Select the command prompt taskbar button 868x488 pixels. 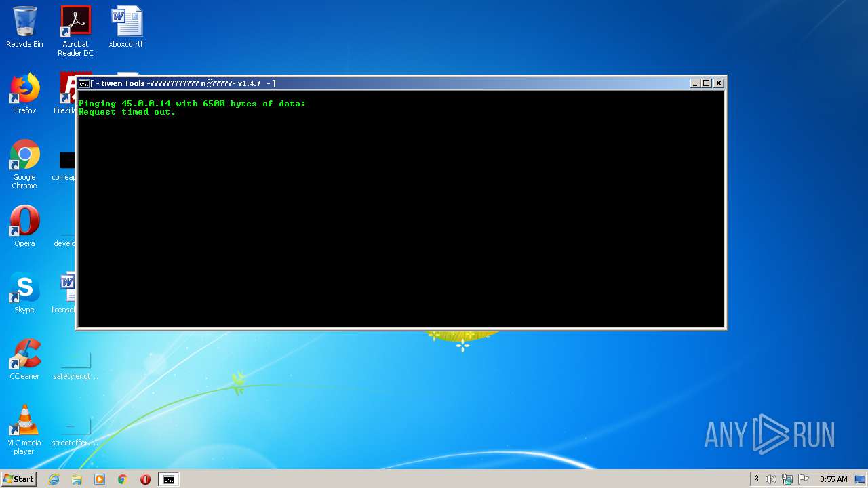(168, 479)
